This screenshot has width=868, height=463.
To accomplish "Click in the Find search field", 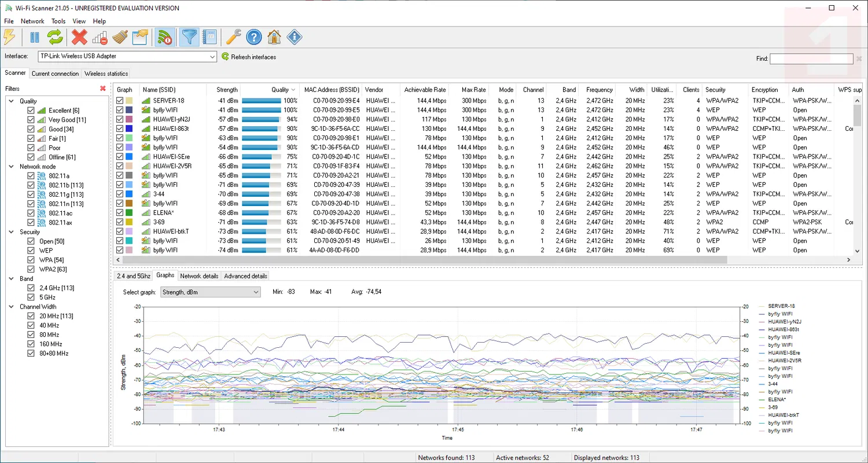I will [x=811, y=58].
